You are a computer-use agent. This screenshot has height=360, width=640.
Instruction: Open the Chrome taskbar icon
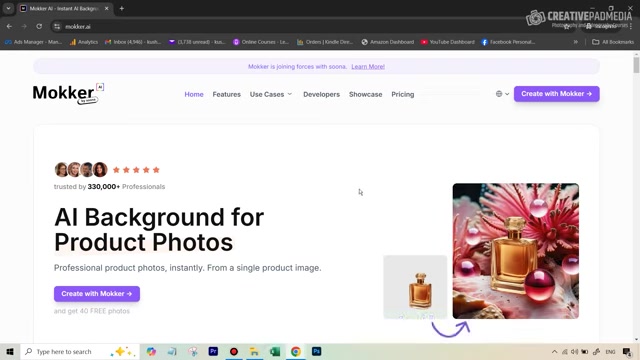(296, 351)
